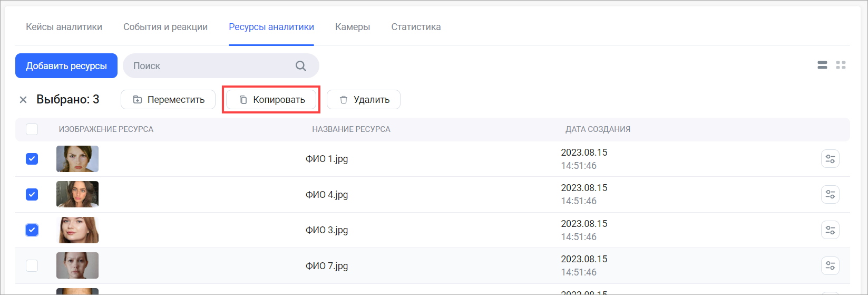The width and height of the screenshot is (868, 295).
Task: Switch to list view layout
Action: click(x=822, y=65)
